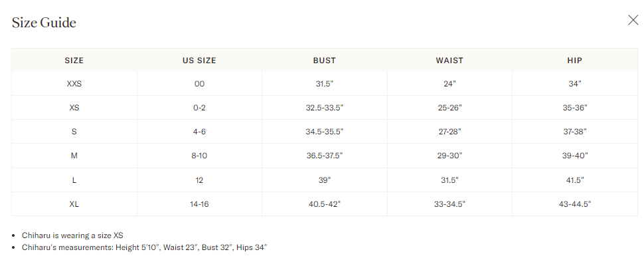The image size is (644, 278).
Task: Click the XL size row label
Action: (x=74, y=204)
